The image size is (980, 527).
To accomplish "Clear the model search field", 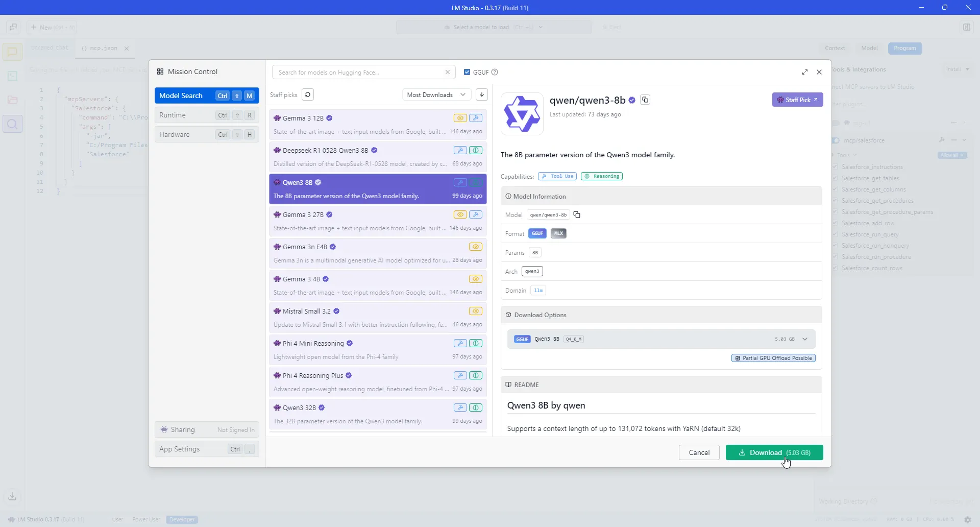I will pos(448,73).
